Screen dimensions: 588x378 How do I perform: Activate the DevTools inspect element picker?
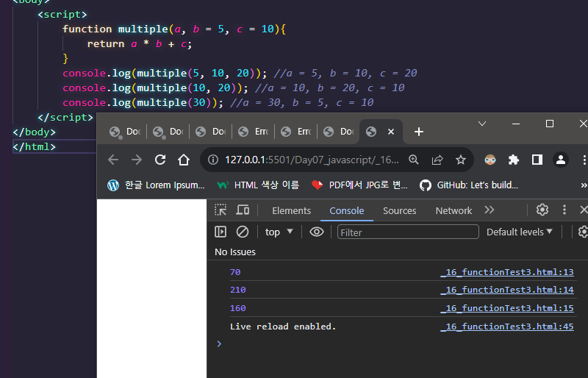220,210
